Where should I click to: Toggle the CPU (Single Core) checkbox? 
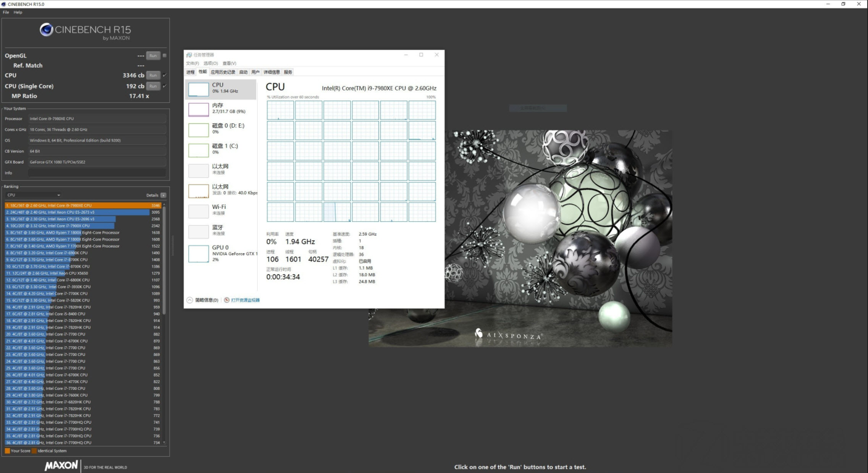[x=165, y=86]
